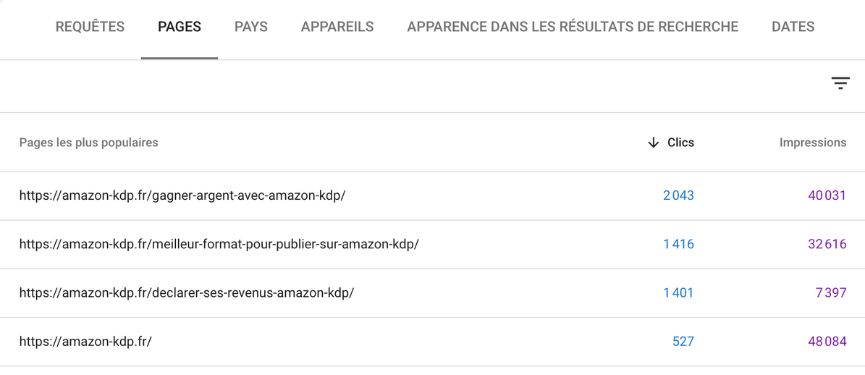The image size is (865, 375).
Task: Click the 1 416 clicks value
Action: click(679, 244)
